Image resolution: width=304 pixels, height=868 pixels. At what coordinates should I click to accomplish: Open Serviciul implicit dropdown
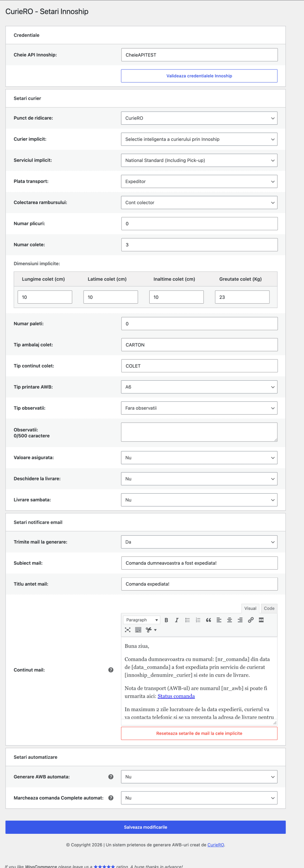199,160
